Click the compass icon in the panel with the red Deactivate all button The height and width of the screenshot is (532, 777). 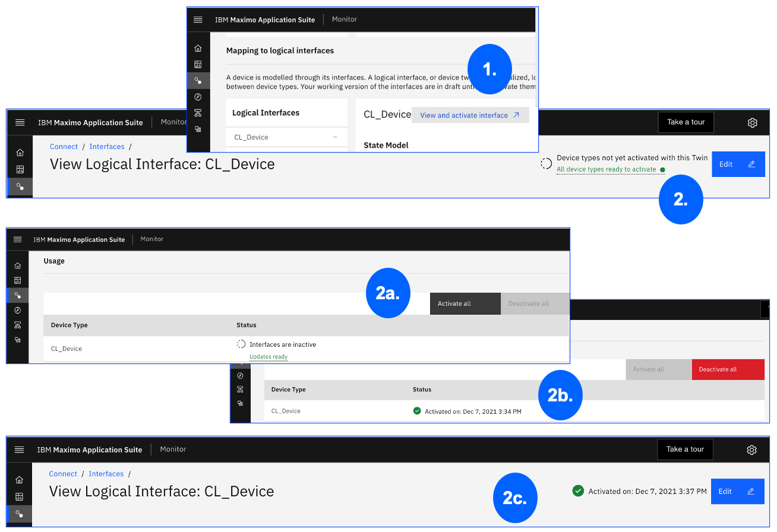240,375
